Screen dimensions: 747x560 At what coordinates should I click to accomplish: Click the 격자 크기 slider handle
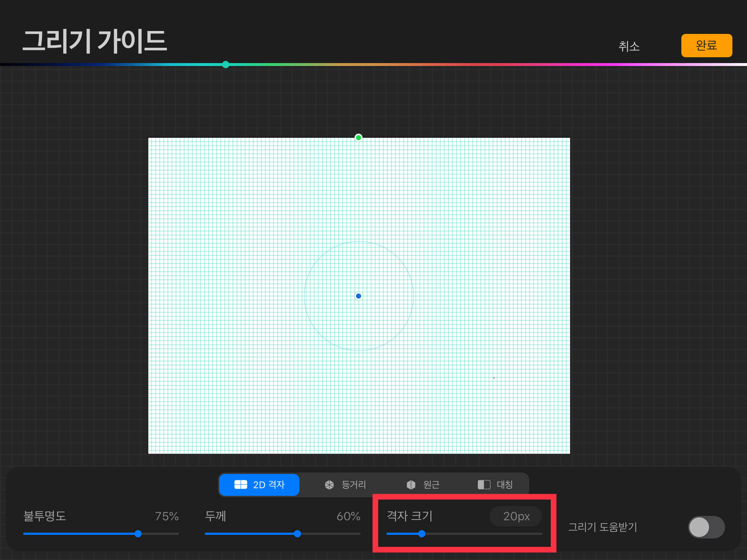point(422,534)
